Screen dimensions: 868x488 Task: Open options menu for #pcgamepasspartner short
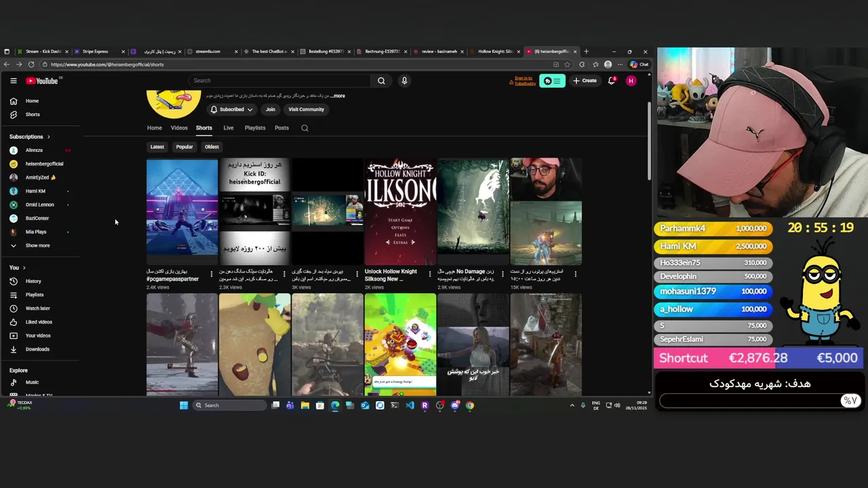pos(212,274)
